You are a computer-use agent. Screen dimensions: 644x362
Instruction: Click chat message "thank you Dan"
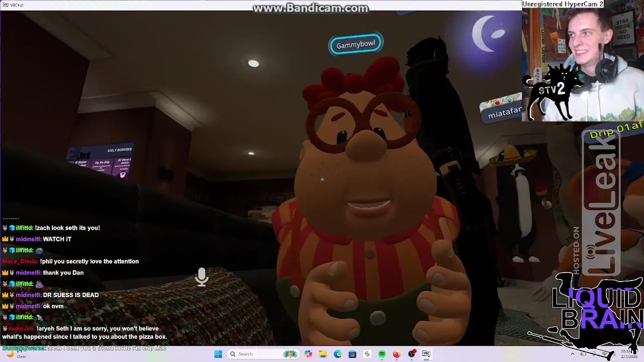tap(63, 273)
